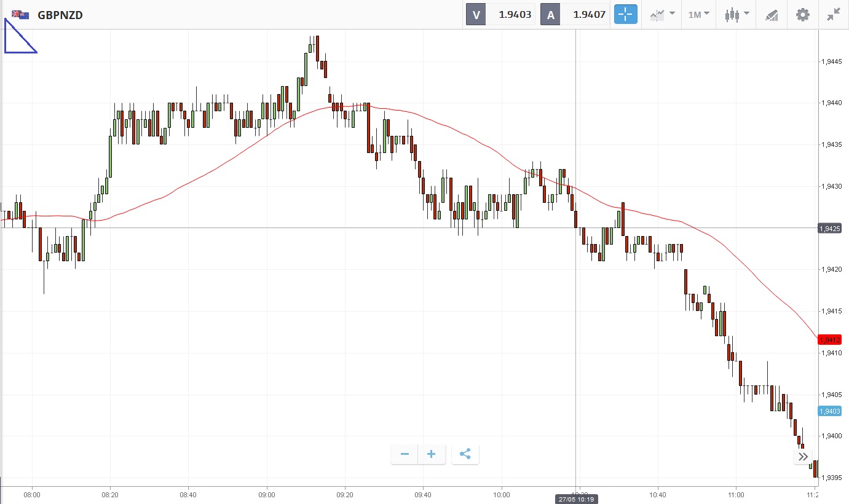
Task: Share the chart via share icon
Action: pyautogui.click(x=465, y=454)
